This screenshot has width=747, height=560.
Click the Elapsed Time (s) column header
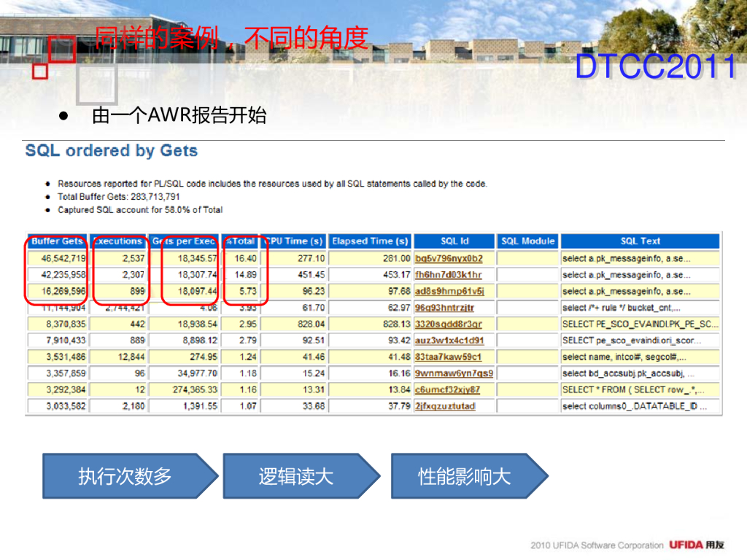[370, 241]
